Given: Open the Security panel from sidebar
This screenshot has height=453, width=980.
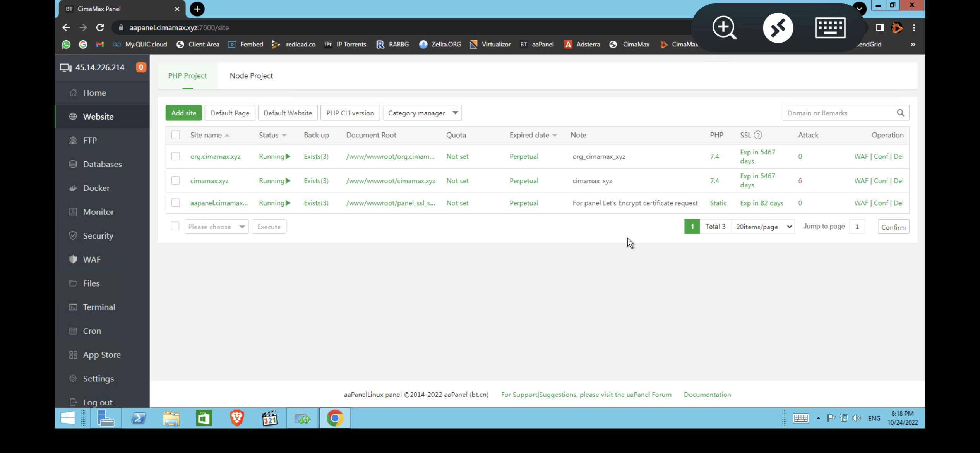Looking at the screenshot, I should coord(98,235).
